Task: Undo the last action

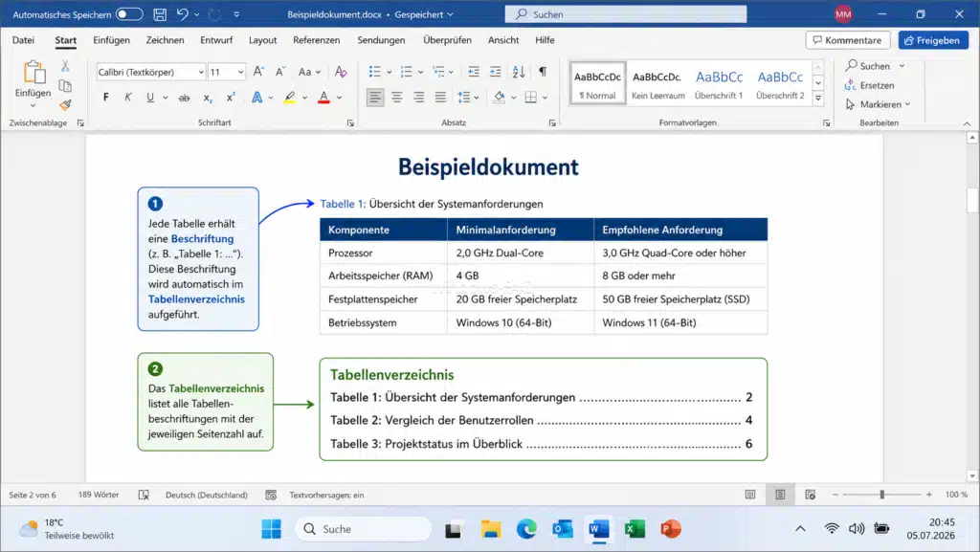Action: 182,14
